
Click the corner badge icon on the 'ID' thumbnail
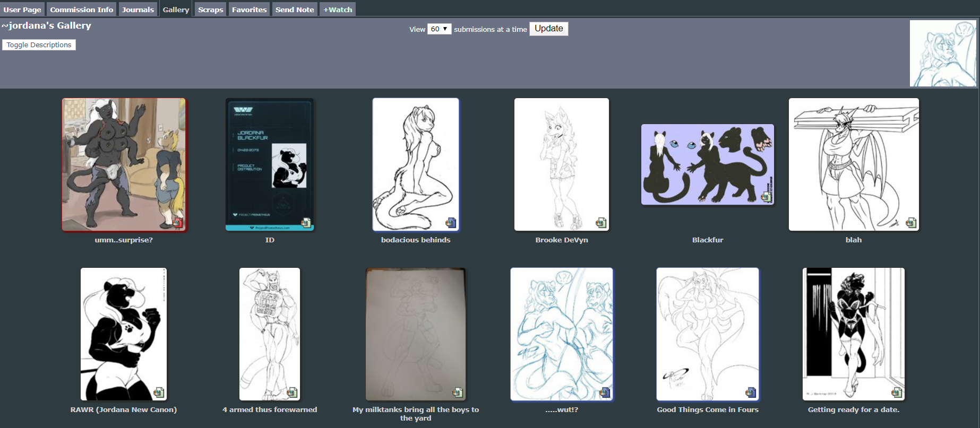coord(306,223)
